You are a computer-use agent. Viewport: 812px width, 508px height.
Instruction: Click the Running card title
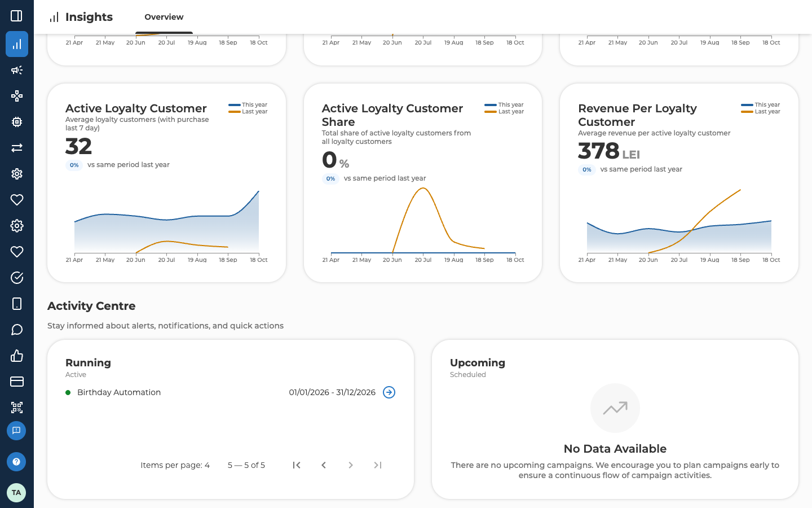[88, 363]
